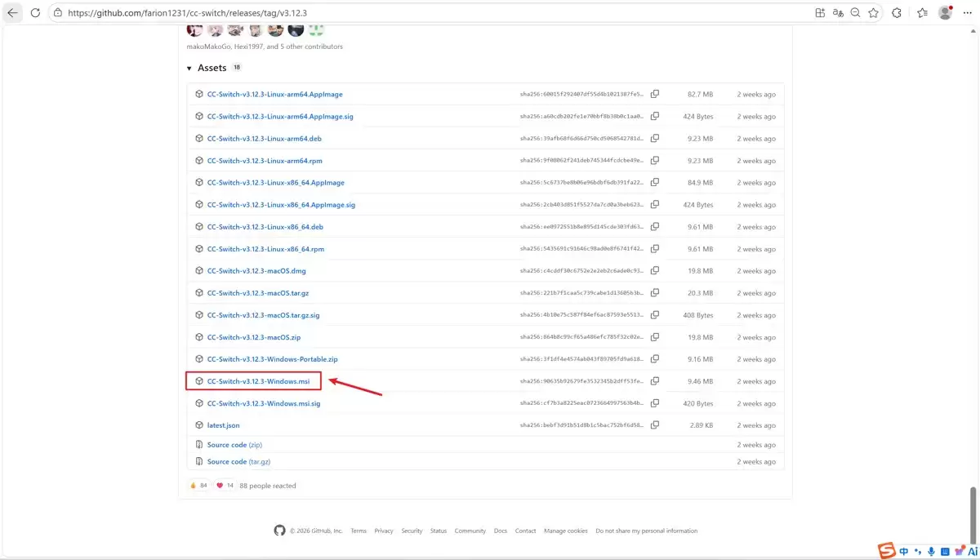The width and height of the screenshot is (980, 560).
Task: Open the GitHub logo in footer
Action: coord(280,531)
